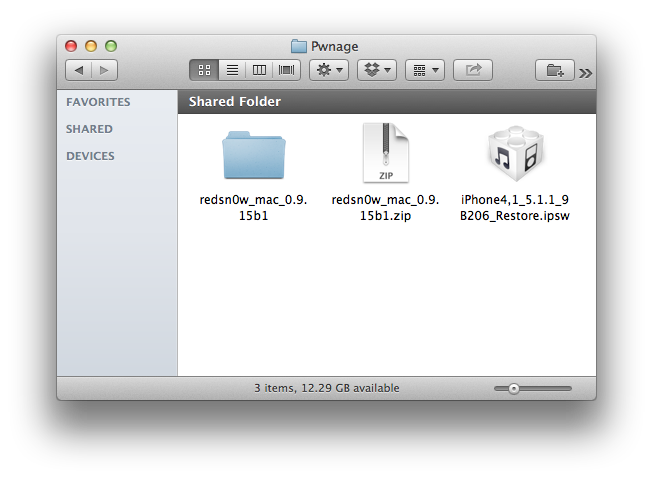Select the redsn0w ZIP archive icon
Viewport: 653px width, 479px height.
click(x=386, y=153)
